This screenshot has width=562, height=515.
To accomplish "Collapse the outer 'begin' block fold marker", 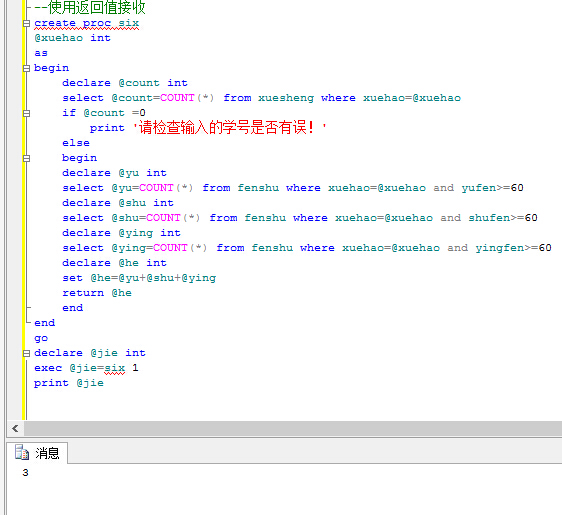I will 26,68.
